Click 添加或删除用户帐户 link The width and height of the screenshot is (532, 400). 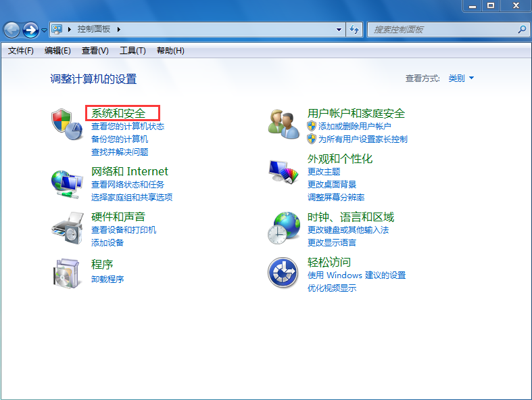tap(354, 127)
